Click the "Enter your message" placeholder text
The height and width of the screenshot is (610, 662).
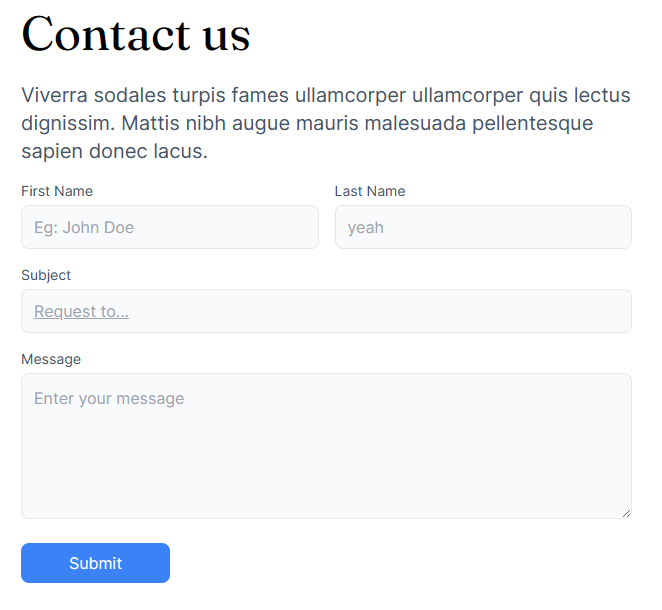(x=109, y=398)
